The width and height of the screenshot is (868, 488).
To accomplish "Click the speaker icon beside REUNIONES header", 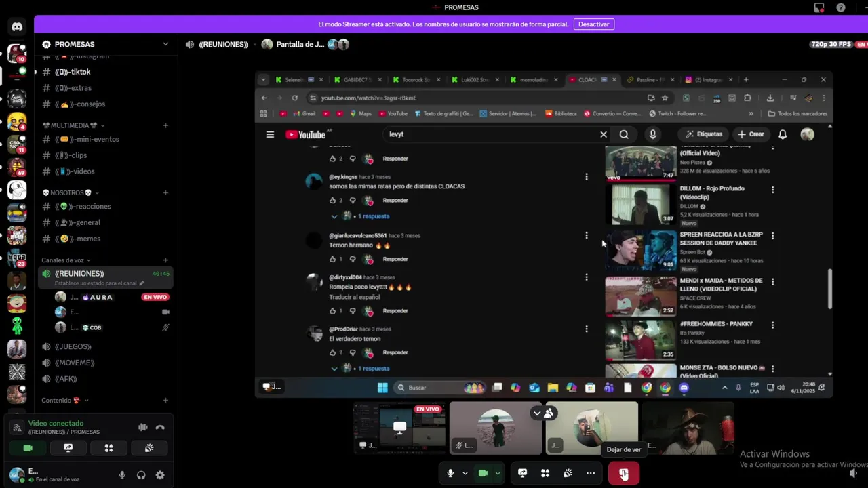I will pos(190,44).
